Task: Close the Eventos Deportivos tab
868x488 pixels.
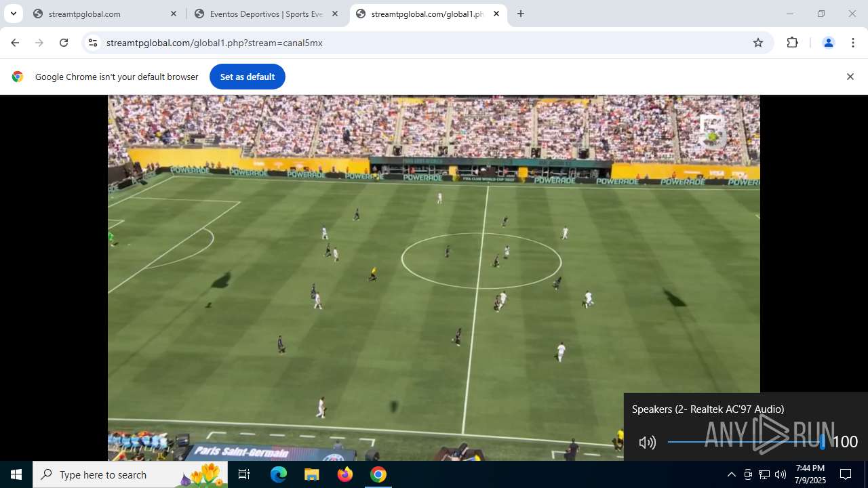Action: tap(335, 14)
